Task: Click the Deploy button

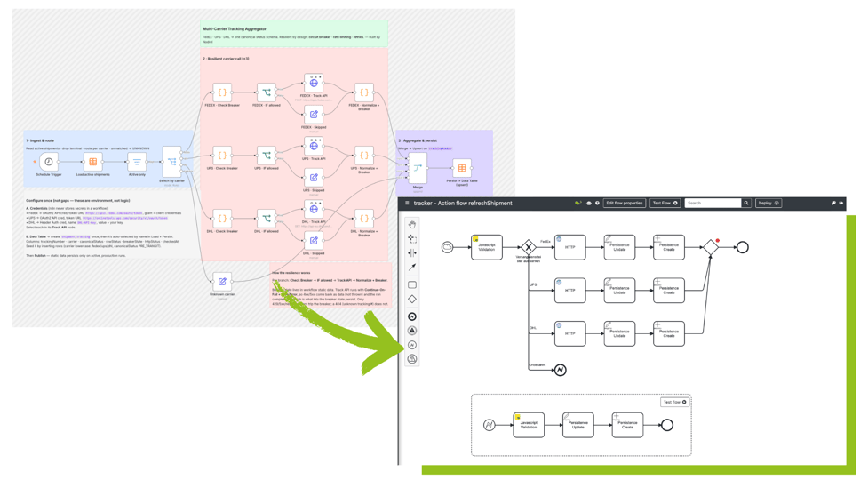Action: click(768, 204)
